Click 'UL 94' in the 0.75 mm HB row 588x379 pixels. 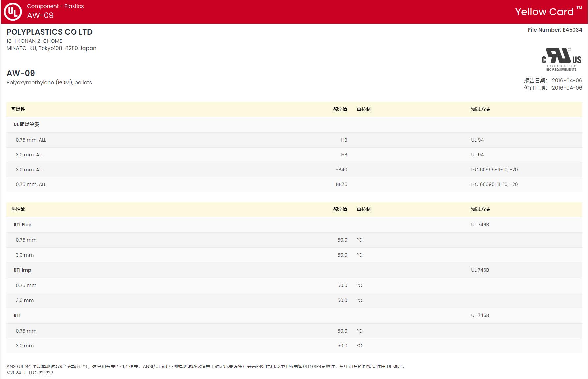click(x=477, y=140)
